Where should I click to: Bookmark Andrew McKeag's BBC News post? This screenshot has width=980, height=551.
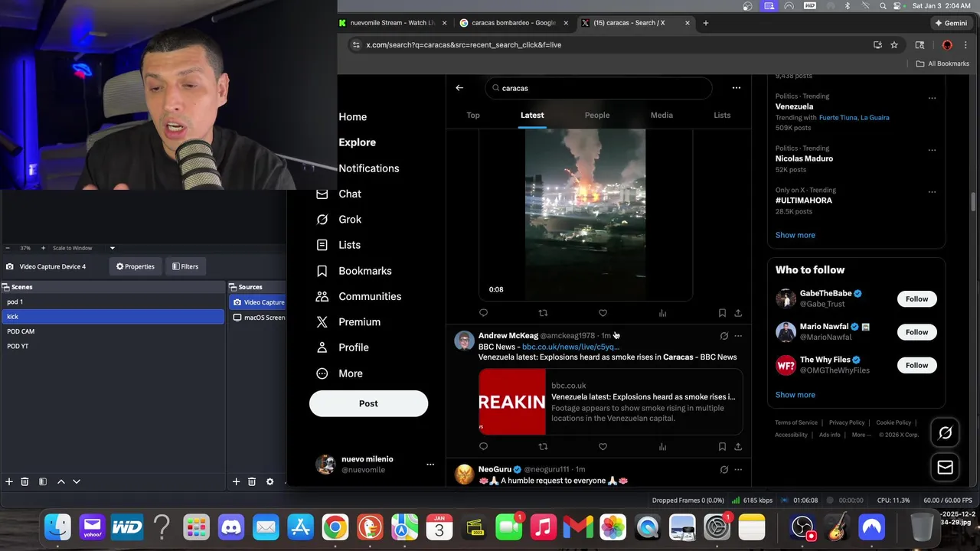tap(722, 446)
